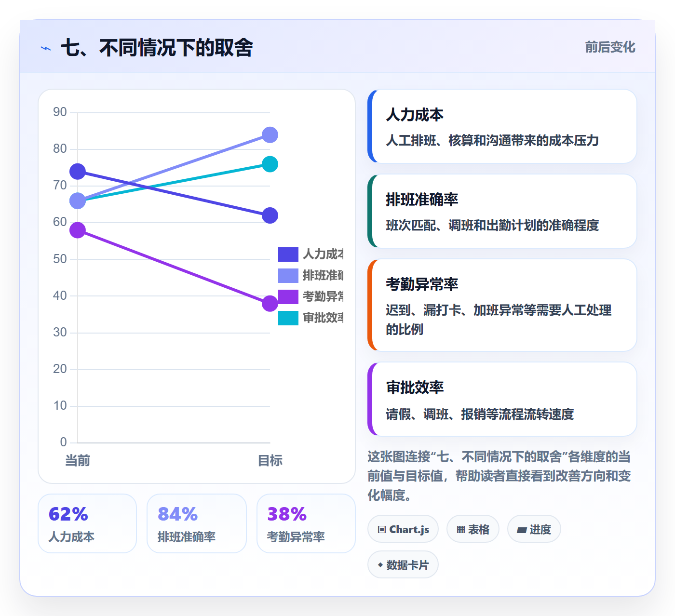Select the 62% 人力成本 stat card
This screenshot has height=616, width=675.
tap(87, 523)
